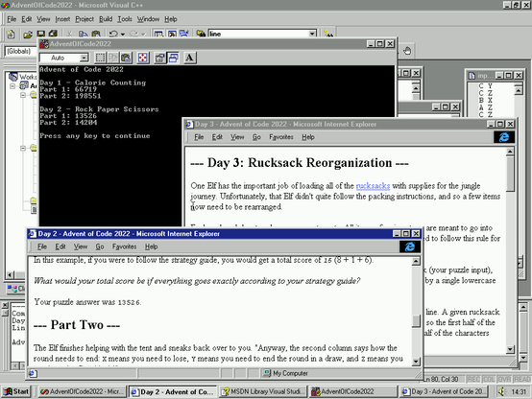Open the find combo box dropdown arrow

coord(312,34)
